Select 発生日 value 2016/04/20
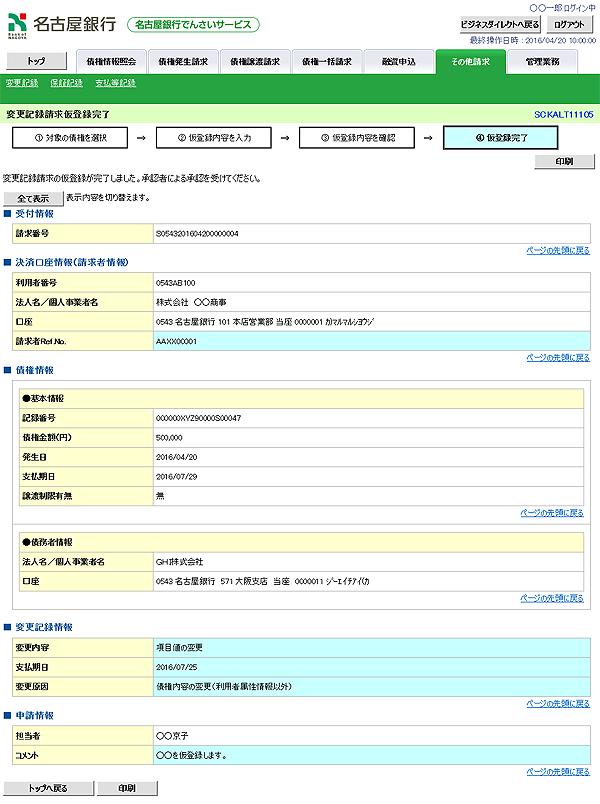This screenshot has height=804, width=600. [x=176, y=457]
